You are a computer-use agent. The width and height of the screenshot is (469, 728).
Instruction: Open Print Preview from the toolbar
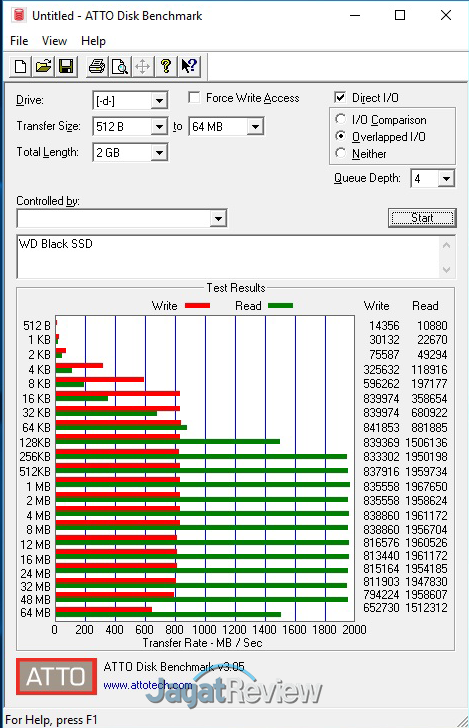[120, 66]
